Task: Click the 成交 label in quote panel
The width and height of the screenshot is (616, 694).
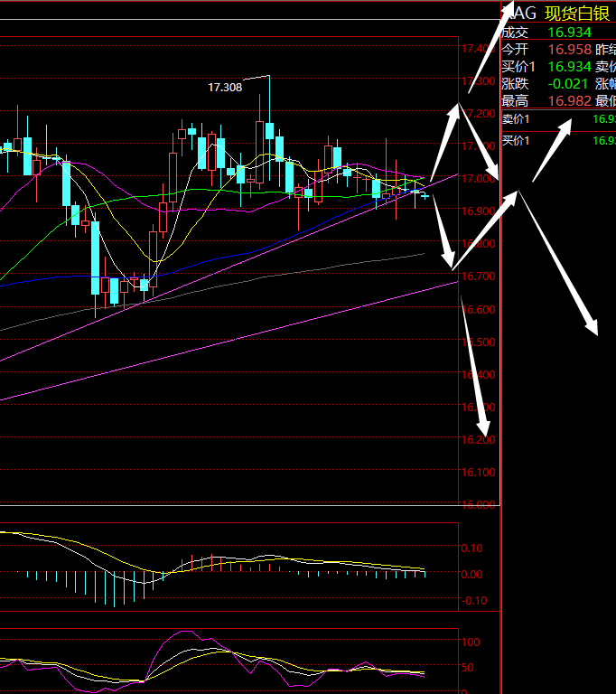Action: 515,33
